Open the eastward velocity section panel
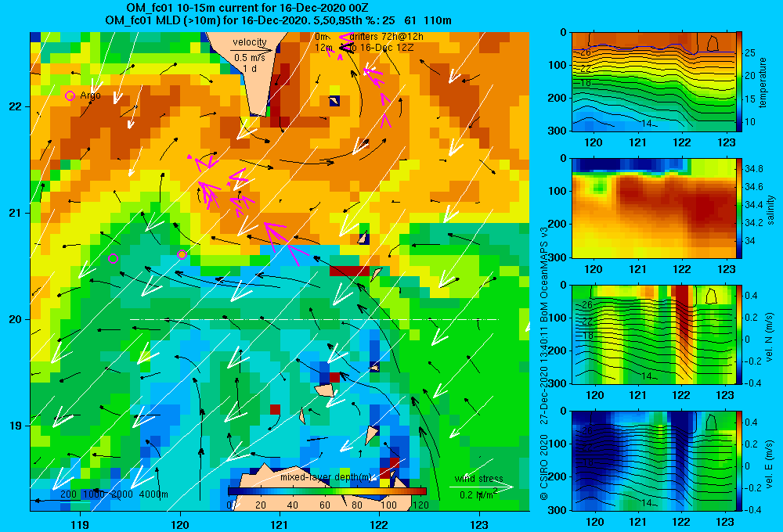Image resolution: width=783 pixels, height=532 pixels. click(653, 461)
